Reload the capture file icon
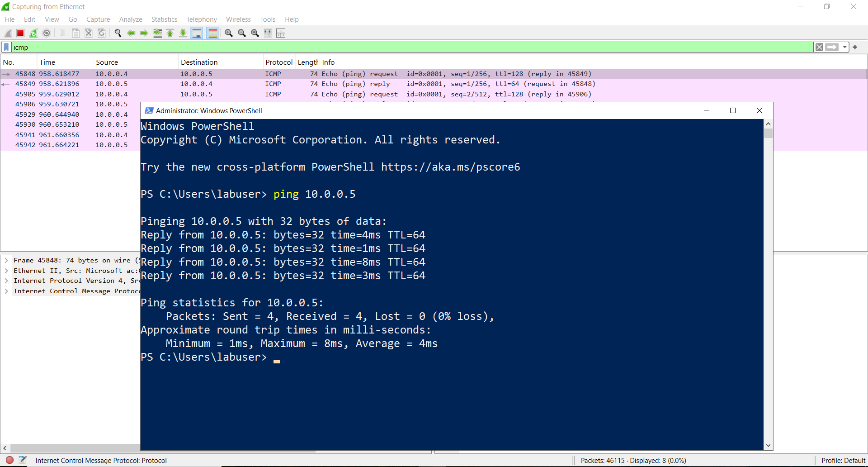This screenshot has height=467, width=868. pyautogui.click(x=102, y=33)
